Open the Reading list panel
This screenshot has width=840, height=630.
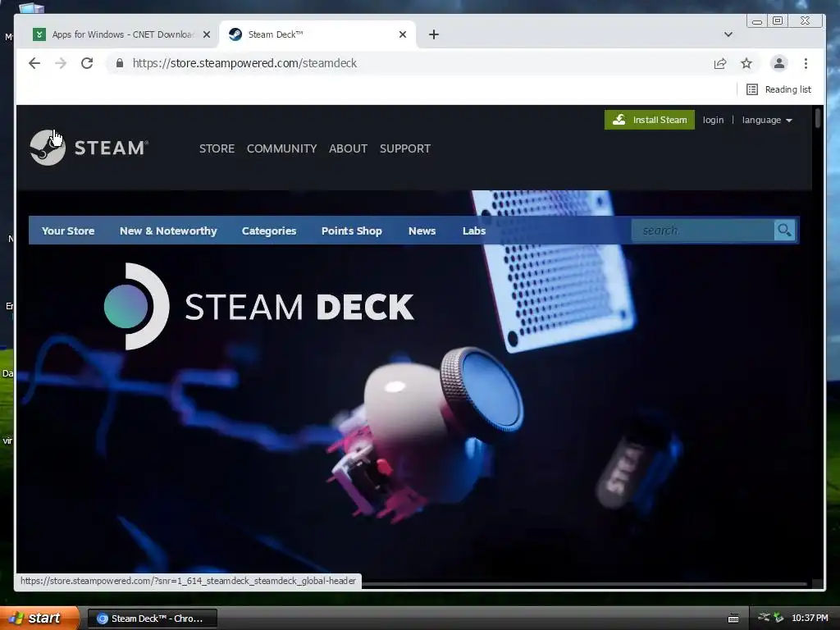(778, 89)
